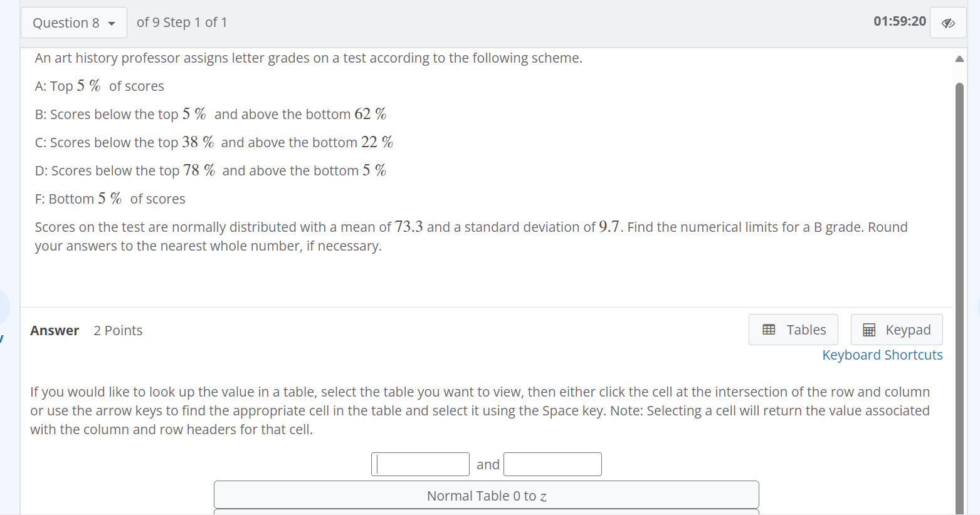Click the Keypad button

896,329
